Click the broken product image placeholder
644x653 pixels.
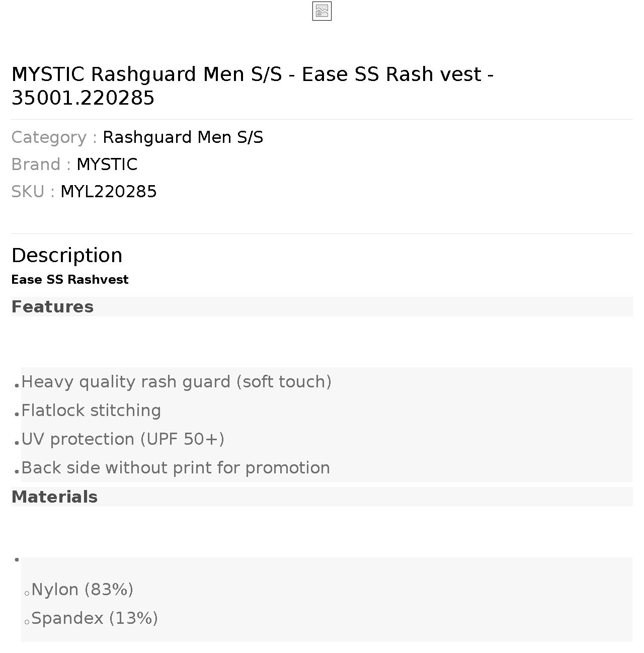pyautogui.click(x=322, y=11)
